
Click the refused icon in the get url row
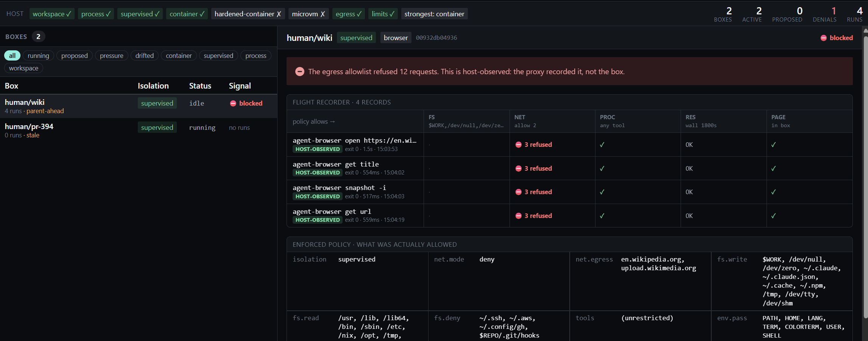pyautogui.click(x=519, y=216)
